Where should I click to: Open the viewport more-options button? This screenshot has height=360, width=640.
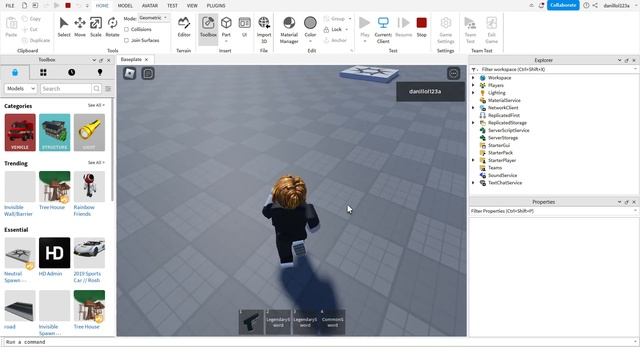click(453, 73)
